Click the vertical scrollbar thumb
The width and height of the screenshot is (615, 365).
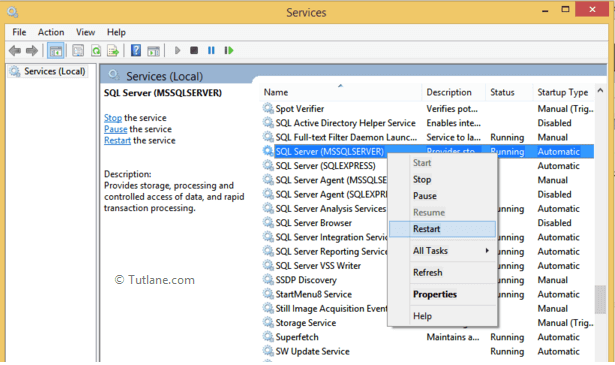point(600,300)
